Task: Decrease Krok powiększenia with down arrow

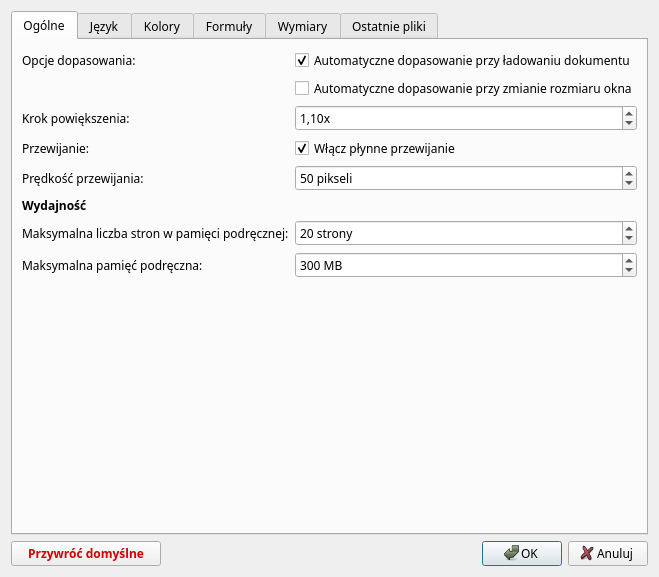Action: (x=628, y=124)
